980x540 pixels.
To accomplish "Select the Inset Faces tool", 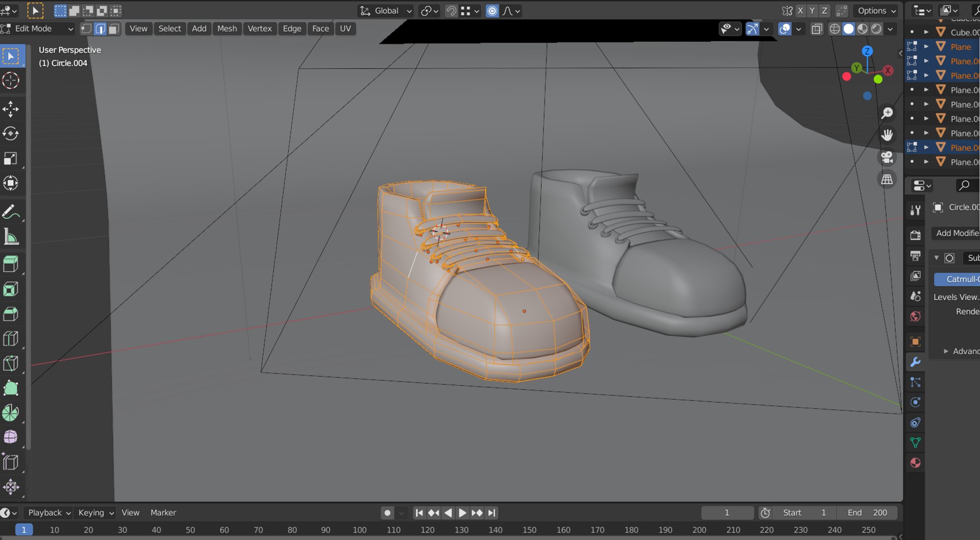I will [11, 289].
